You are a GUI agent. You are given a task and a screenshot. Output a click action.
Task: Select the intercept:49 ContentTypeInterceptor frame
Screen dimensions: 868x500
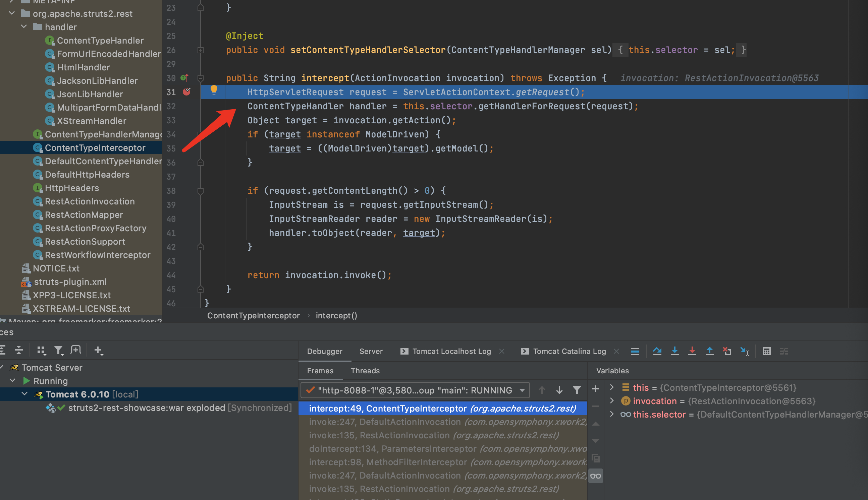[x=443, y=408]
